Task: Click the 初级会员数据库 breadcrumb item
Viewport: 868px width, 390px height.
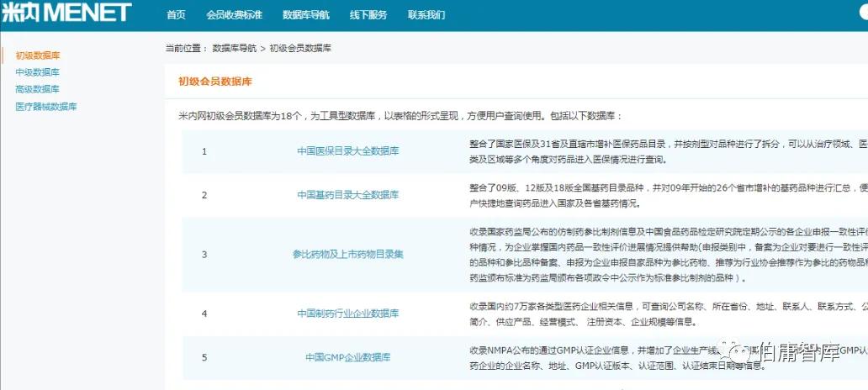Action: click(300, 48)
